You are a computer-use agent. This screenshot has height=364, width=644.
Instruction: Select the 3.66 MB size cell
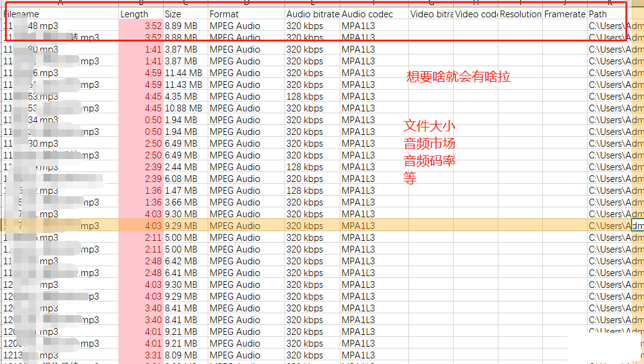(186, 202)
